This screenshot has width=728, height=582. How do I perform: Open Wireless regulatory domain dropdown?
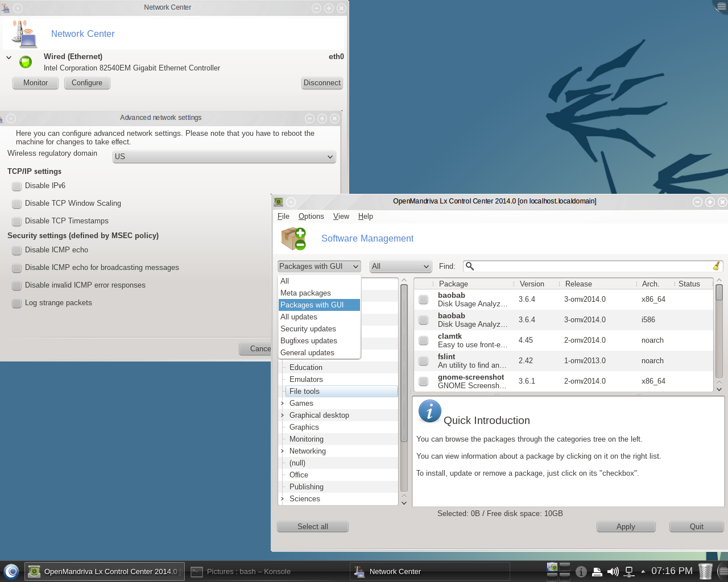pyautogui.click(x=224, y=157)
